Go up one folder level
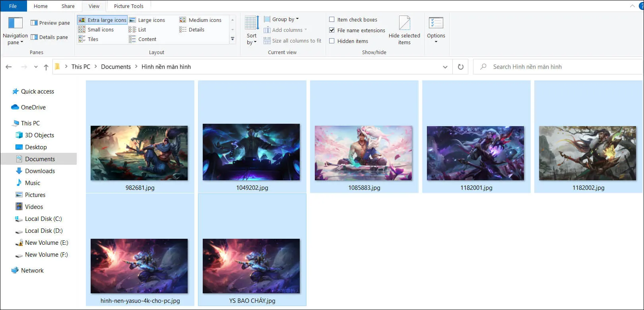The image size is (644, 310). pos(46,67)
